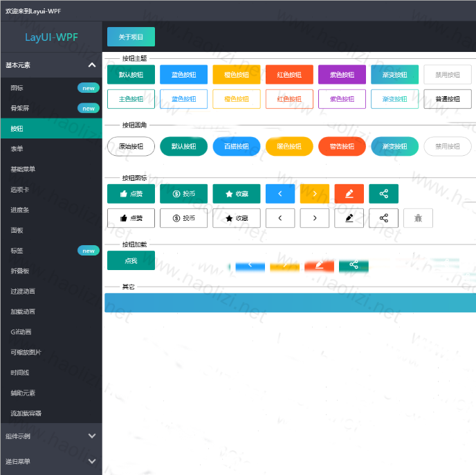Click the rounded green 默认按钮
The height and width of the screenshot is (475, 476).
point(183,146)
